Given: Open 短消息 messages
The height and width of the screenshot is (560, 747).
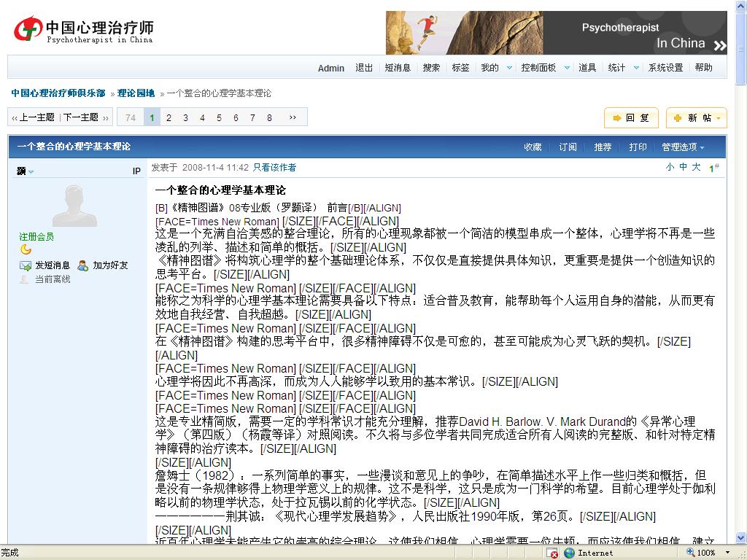Looking at the screenshot, I should pos(398,68).
